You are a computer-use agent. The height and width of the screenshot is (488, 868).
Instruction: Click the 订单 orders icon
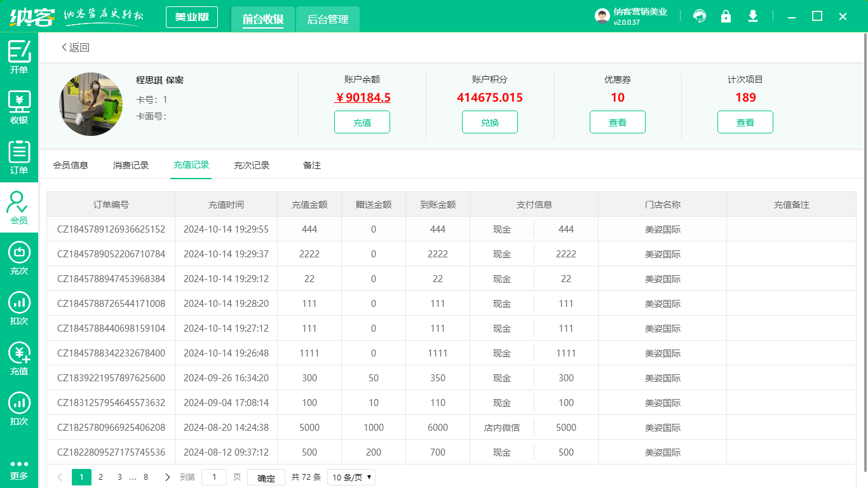coord(19,156)
